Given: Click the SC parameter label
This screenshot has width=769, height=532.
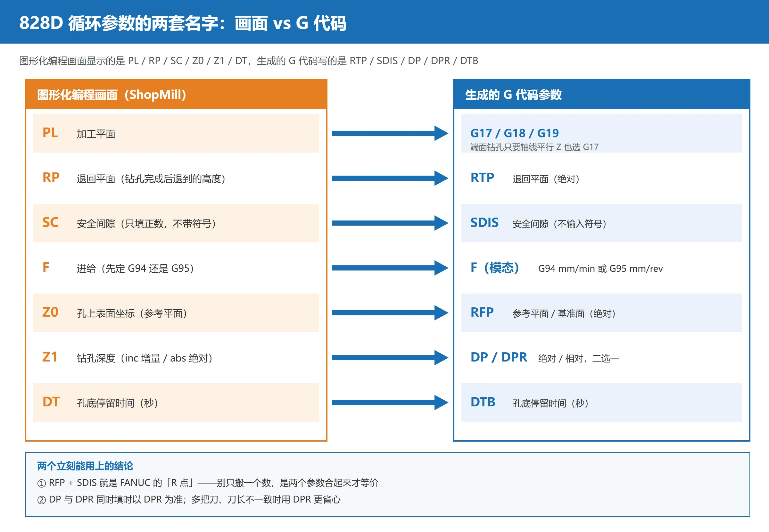Looking at the screenshot, I should pyautogui.click(x=50, y=222).
